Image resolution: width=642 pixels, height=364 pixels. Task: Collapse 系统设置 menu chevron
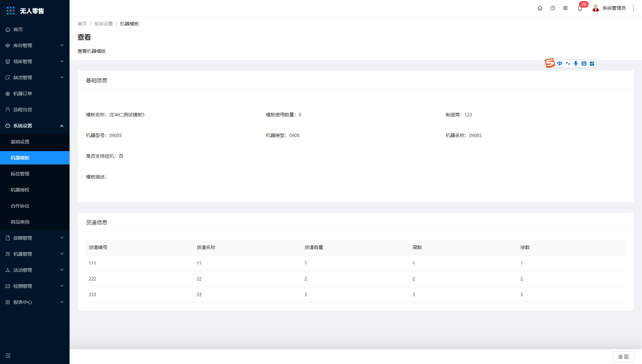pyautogui.click(x=62, y=126)
